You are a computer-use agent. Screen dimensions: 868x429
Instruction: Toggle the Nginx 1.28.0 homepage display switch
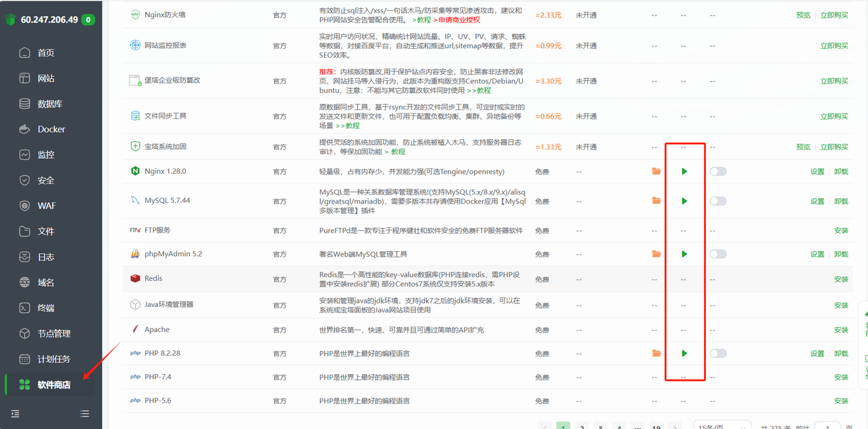pos(717,172)
